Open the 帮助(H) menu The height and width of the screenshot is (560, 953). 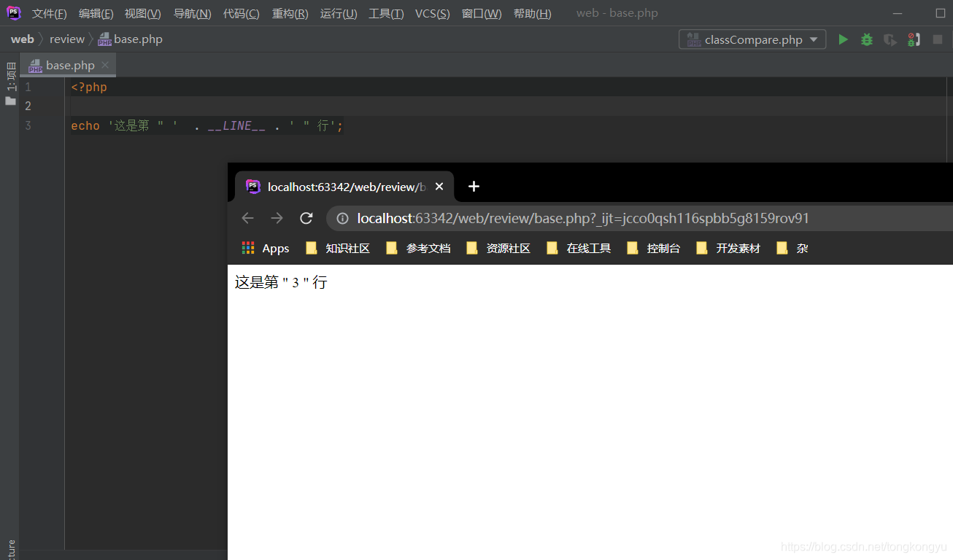coord(532,13)
